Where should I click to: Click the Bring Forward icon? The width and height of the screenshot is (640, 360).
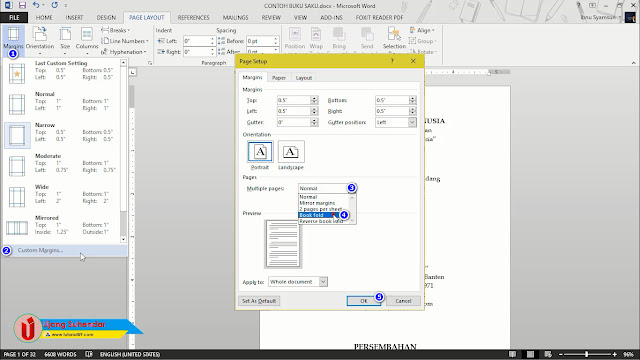coord(339,39)
